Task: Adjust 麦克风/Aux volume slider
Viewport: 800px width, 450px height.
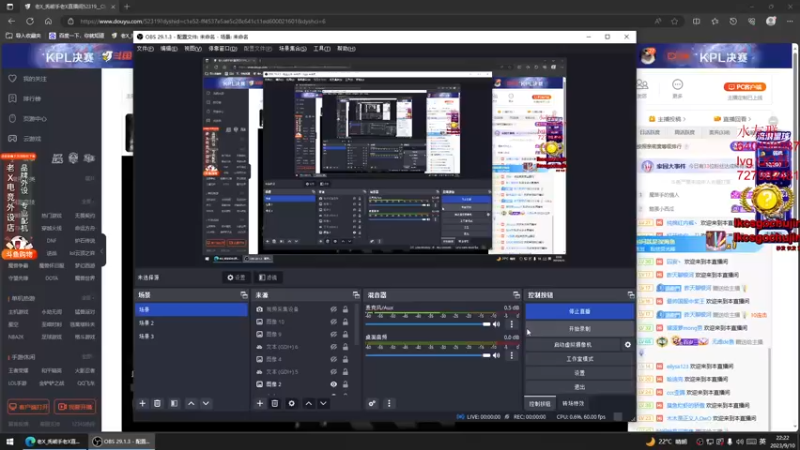Action: point(428,324)
